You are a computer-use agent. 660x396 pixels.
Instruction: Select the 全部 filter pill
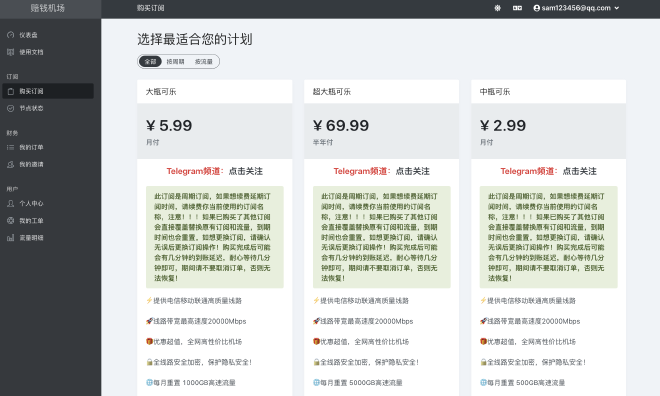(150, 61)
